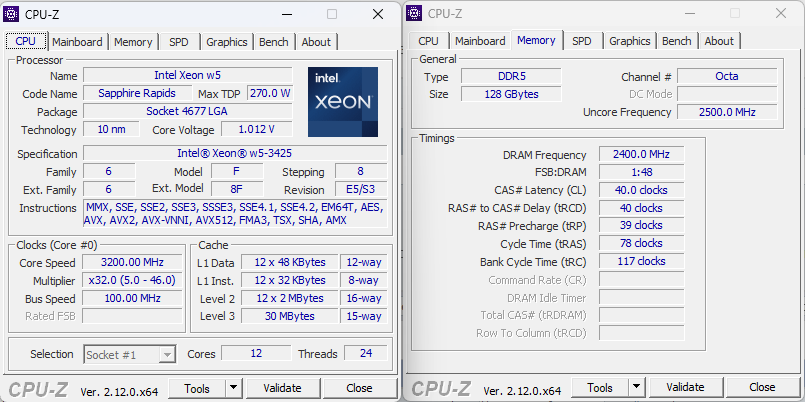Click the DRAM Frequency value '2400.0 MHz'
The width and height of the screenshot is (805, 402).
click(x=641, y=154)
